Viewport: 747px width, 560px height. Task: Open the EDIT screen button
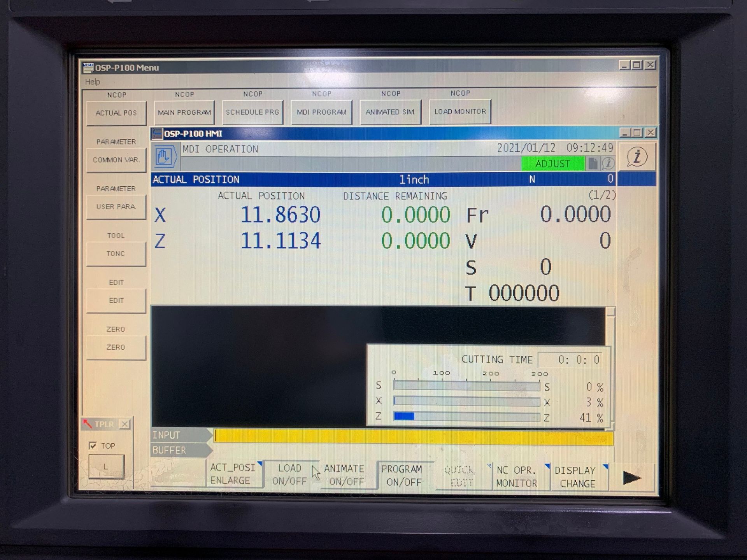click(x=116, y=301)
